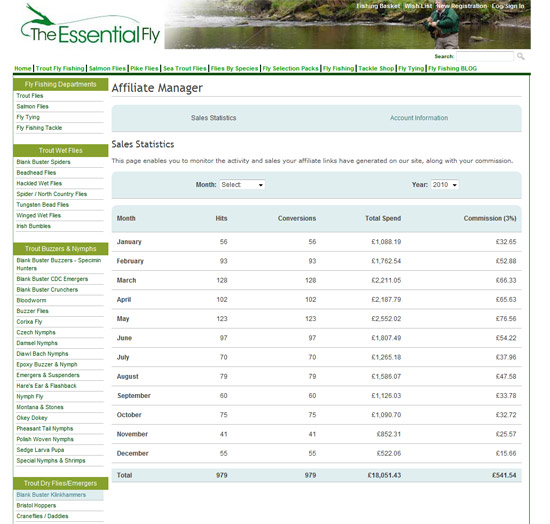Open Fly Tying in the top navigation

(411, 68)
